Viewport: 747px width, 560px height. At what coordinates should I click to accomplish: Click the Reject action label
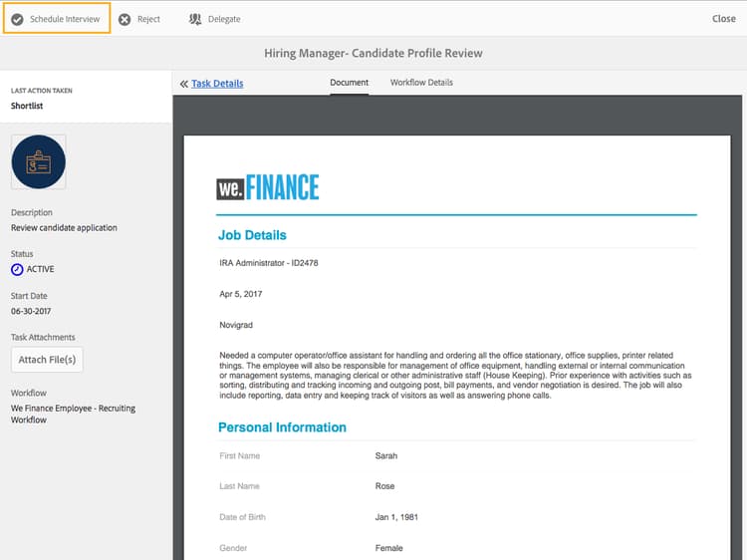coord(148,19)
